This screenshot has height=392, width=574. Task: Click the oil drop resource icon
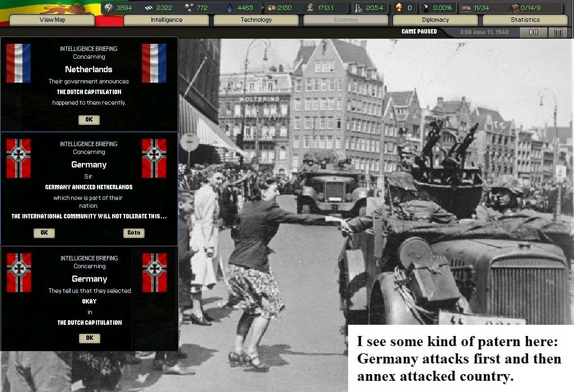230,8
